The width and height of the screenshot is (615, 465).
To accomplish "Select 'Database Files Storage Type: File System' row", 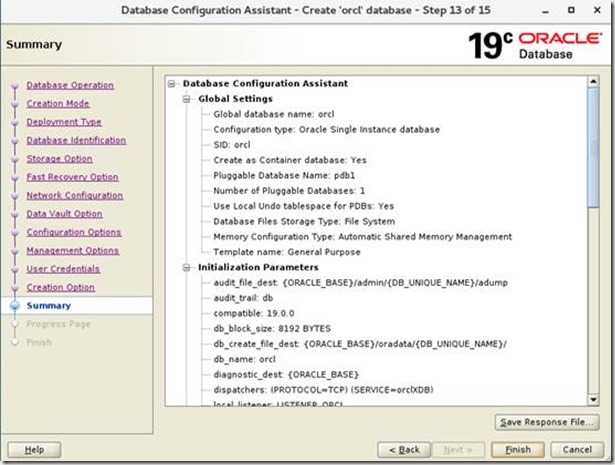I will point(304,222).
